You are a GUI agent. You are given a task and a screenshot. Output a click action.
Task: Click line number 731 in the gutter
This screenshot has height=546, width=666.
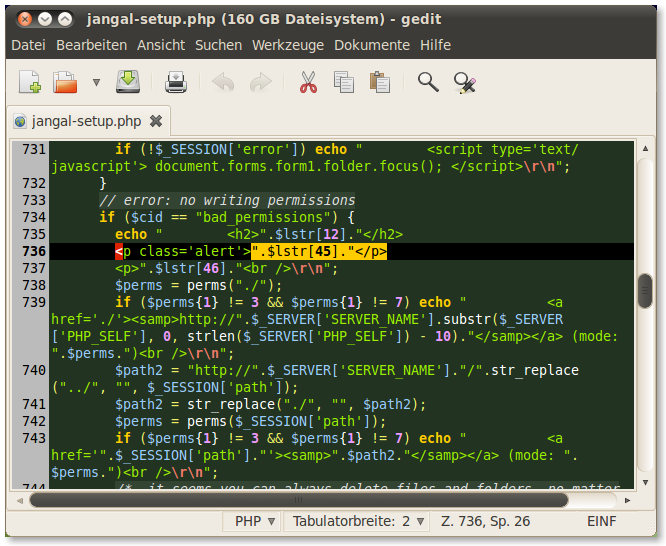[x=34, y=149]
